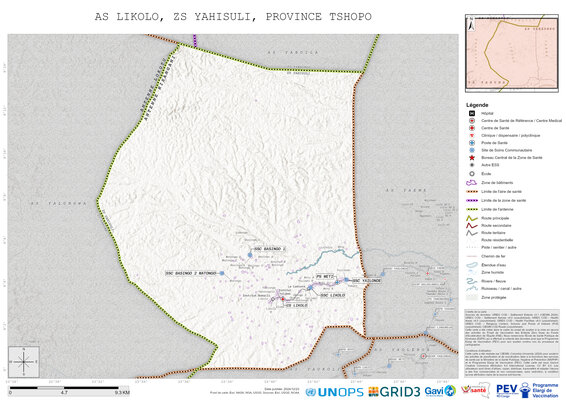Viewport: 566px width, 400px height.
Task: Click the 4.7 value on the scale bar
Action: [64, 392]
